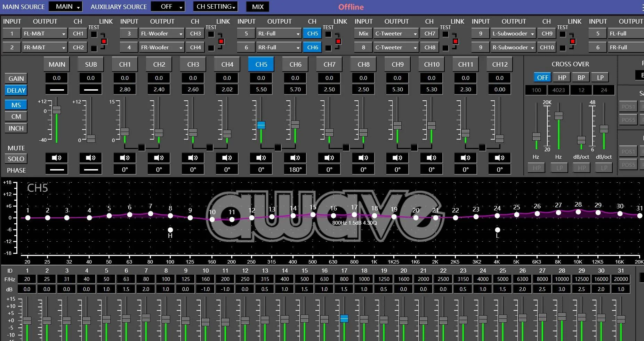Silence CH12 with its speaker icon
The image size is (644, 341).
pyautogui.click(x=500, y=158)
